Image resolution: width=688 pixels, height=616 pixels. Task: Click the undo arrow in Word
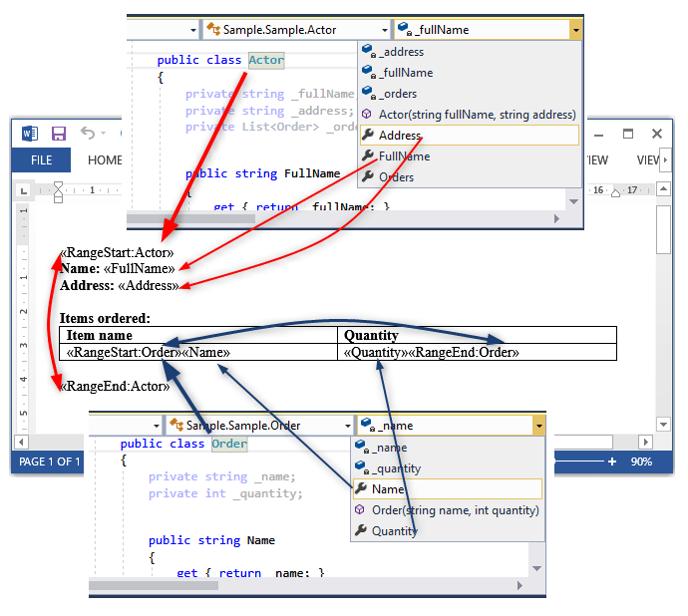click(88, 134)
